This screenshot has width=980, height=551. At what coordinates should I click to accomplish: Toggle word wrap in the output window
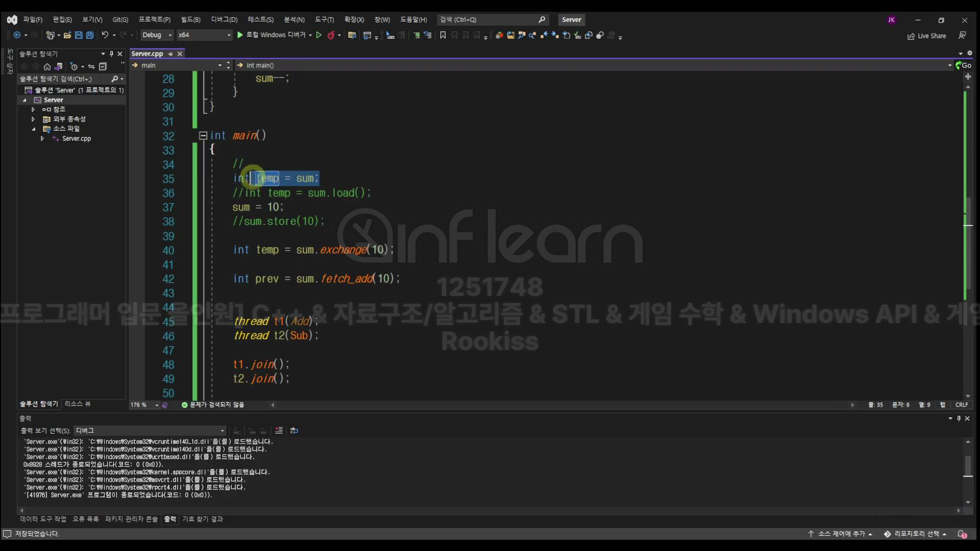[x=294, y=431]
